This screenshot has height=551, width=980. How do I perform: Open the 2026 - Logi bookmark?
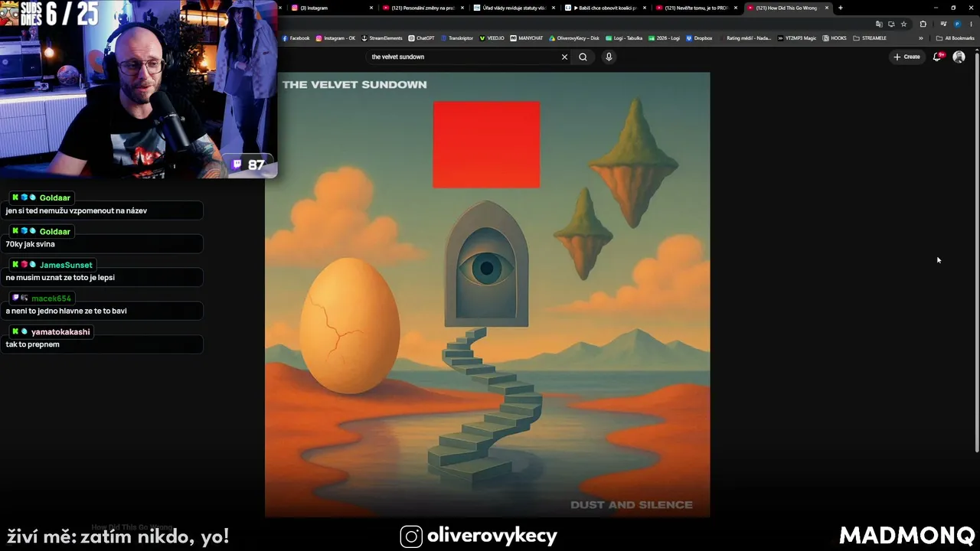pos(664,38)
